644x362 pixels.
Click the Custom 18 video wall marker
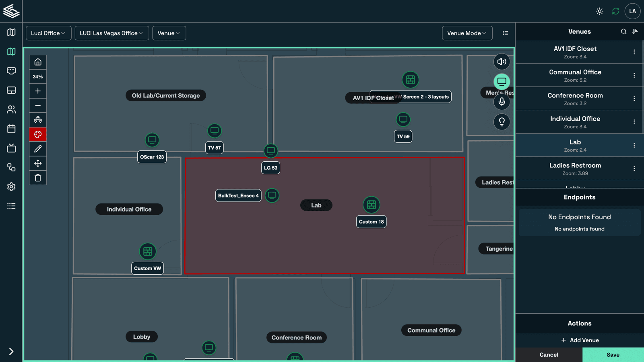pos(371,205)
